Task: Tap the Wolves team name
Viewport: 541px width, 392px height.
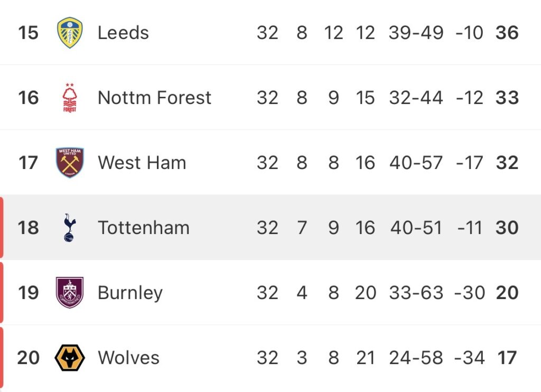Action: pos(128,358)
